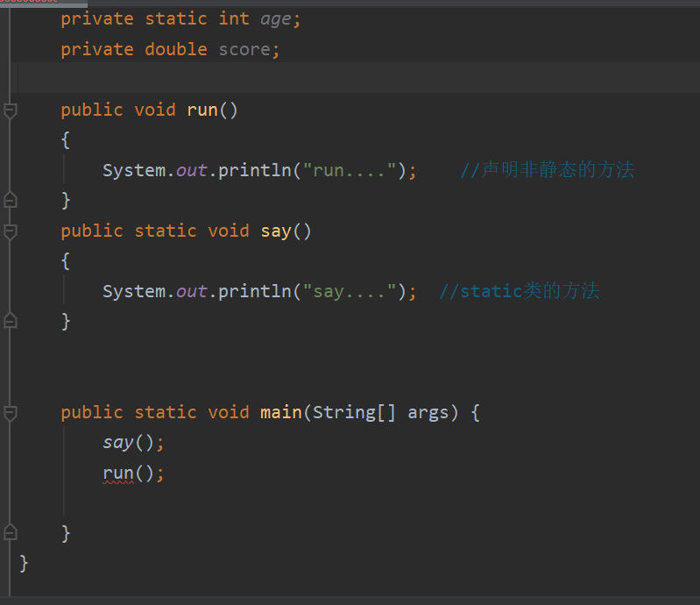
Task: Click 'println' in the say method body
Action: [x=254, y=291]
